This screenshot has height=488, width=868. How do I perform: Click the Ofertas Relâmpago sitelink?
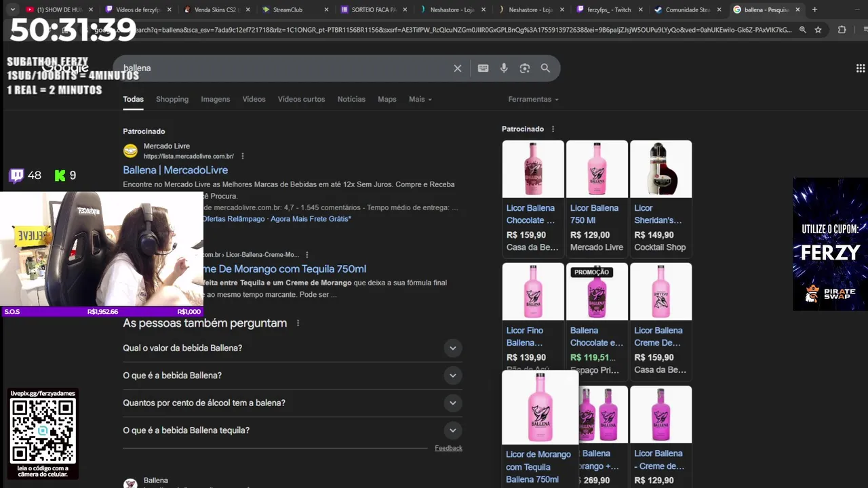pyautogui.click(x=233, y=219)
